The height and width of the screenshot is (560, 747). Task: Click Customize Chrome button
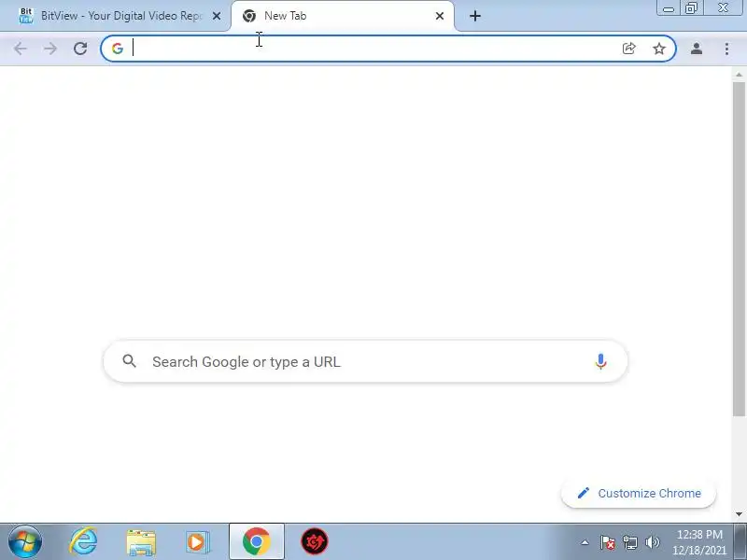tap(639, 494)
